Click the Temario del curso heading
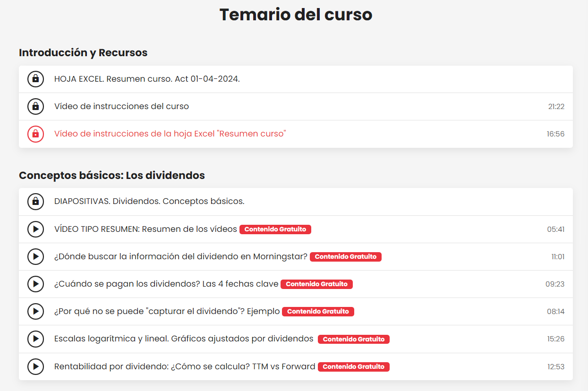 296,15
